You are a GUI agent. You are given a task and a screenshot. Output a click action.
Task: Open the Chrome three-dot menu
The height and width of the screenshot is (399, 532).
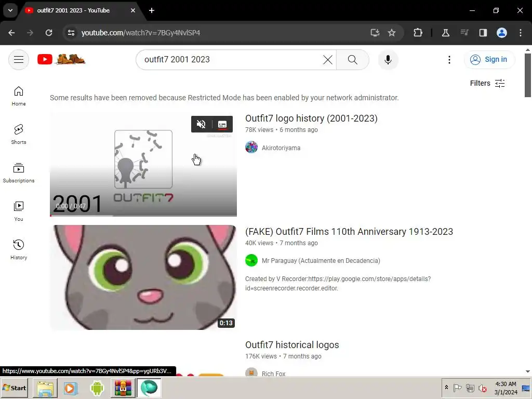point(521,33)
